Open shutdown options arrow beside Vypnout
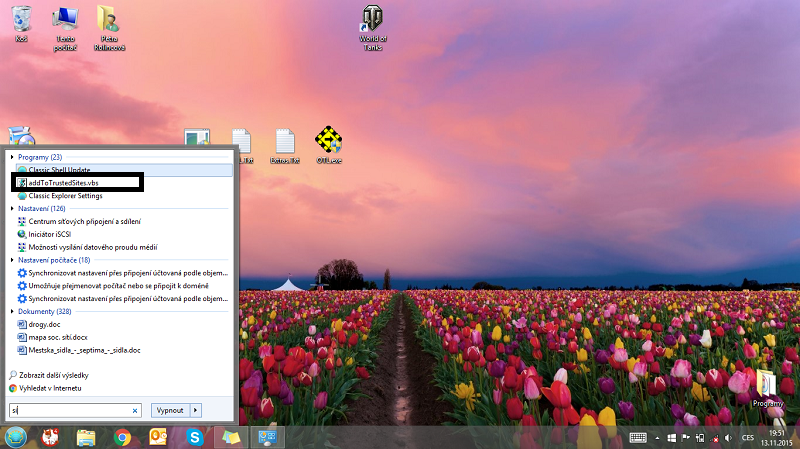The height and width of the screenshot is (449, 800). point(196,410)
